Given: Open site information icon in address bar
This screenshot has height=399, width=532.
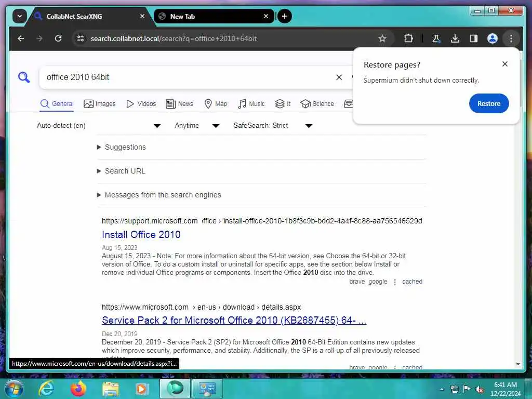Looking at the screenshot, I should click(x=81, y=38).
